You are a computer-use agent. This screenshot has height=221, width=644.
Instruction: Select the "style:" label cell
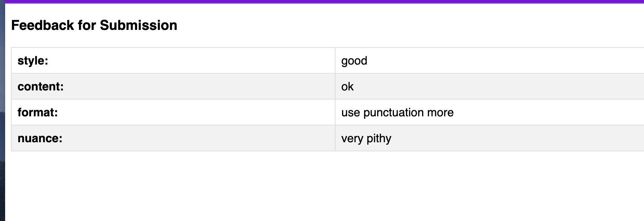click(x=33, y=61)
